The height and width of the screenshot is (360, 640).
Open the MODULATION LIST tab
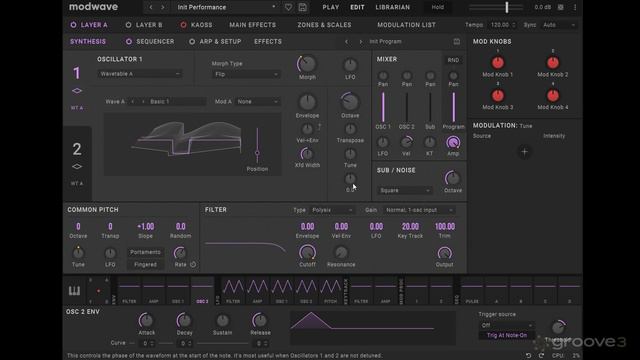tap(406, 25)
